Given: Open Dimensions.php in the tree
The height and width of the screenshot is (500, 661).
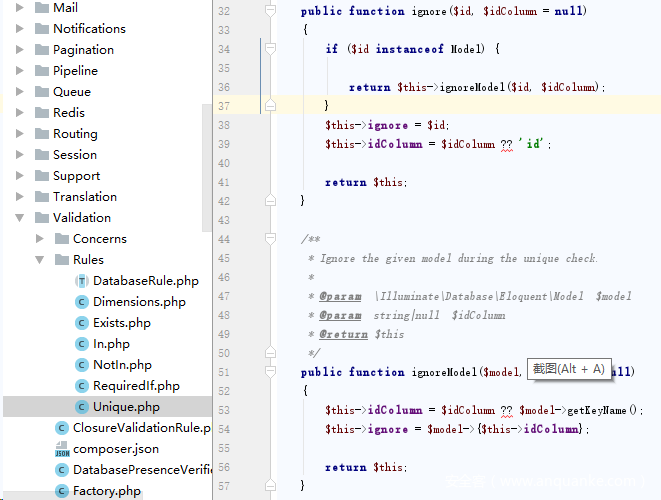Looking at the screenshot, I should click(x=140, y=302).
